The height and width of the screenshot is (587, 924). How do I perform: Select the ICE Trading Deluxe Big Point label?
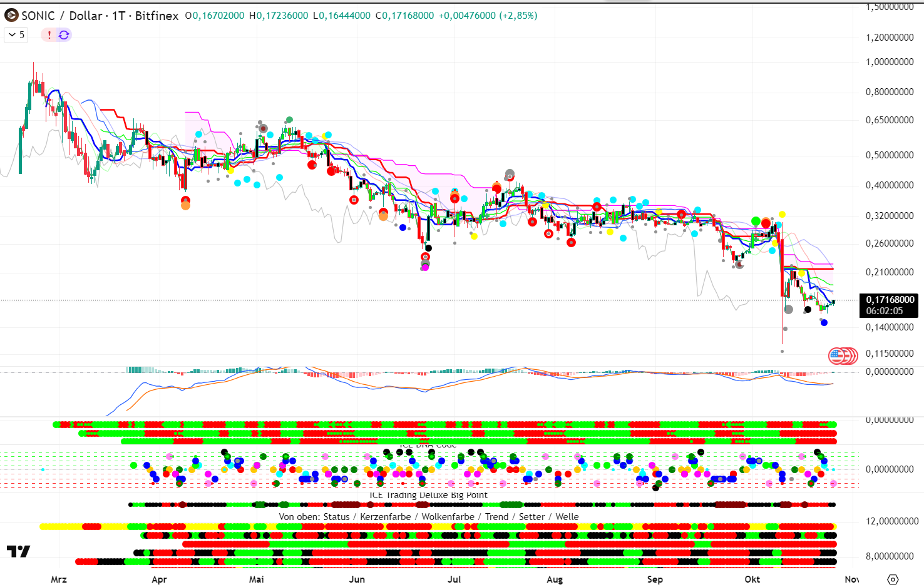(428, 495)
